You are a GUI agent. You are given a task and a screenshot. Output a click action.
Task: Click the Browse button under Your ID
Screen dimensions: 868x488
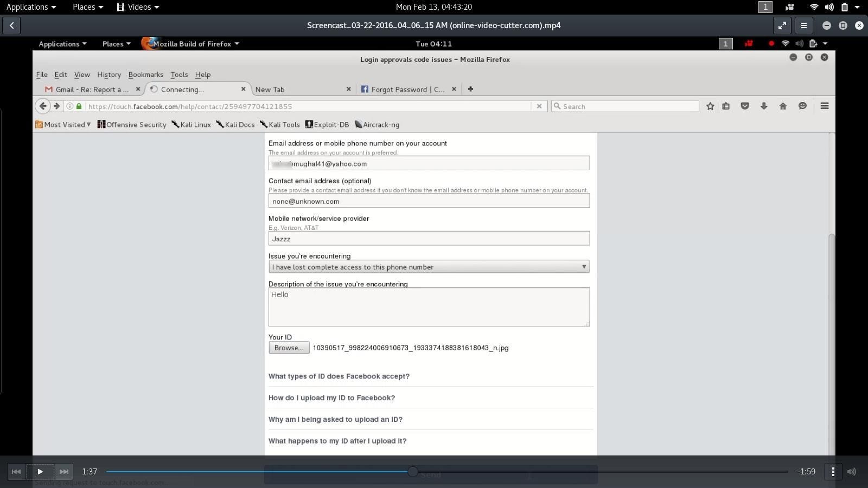click(x=289, y=348)
